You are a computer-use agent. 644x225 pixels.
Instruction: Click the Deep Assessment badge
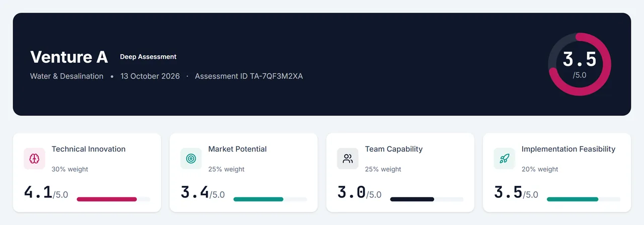pos(148,57)
